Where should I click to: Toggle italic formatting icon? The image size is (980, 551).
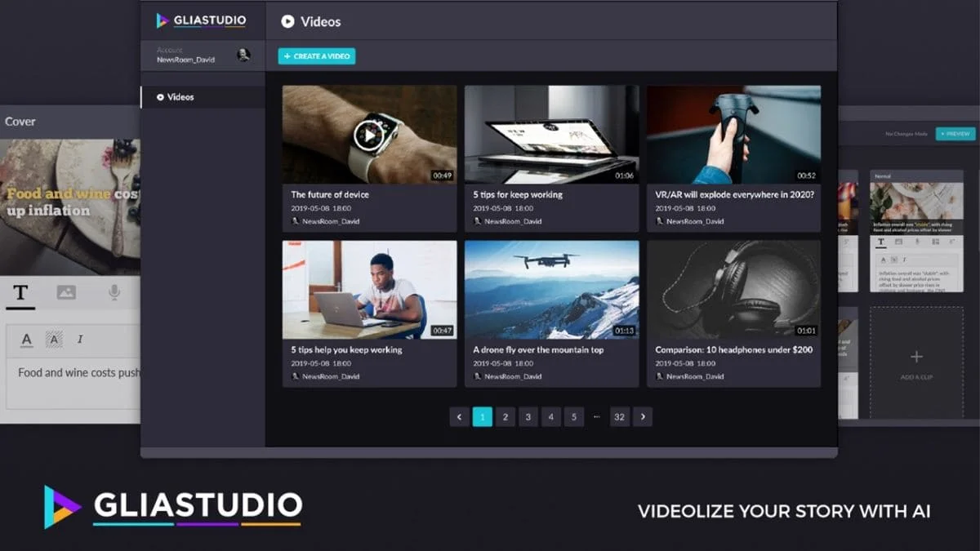[80, 340]
